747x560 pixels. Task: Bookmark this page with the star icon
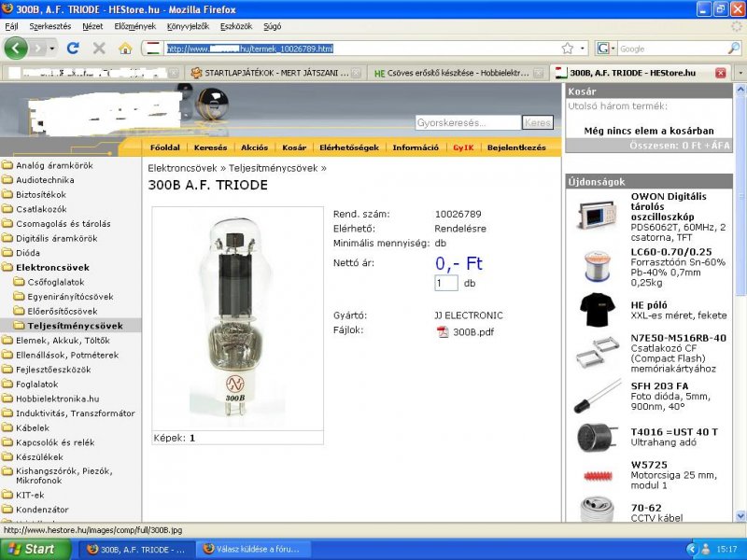click(567, 49)
